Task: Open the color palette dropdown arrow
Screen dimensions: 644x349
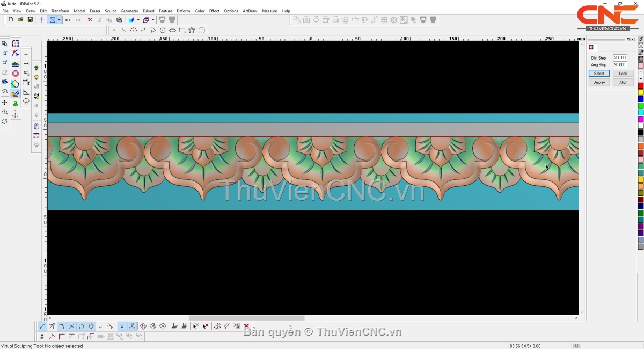Action: tap(641, 79)
